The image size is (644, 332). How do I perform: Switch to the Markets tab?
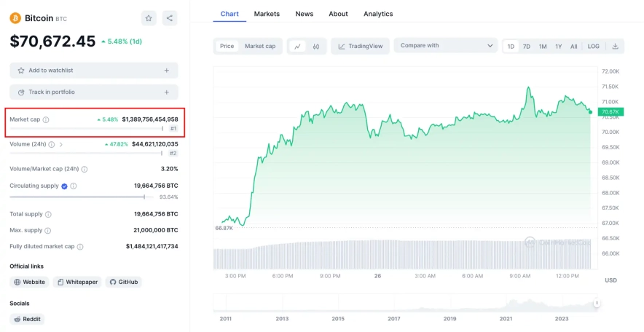(267, 14)
